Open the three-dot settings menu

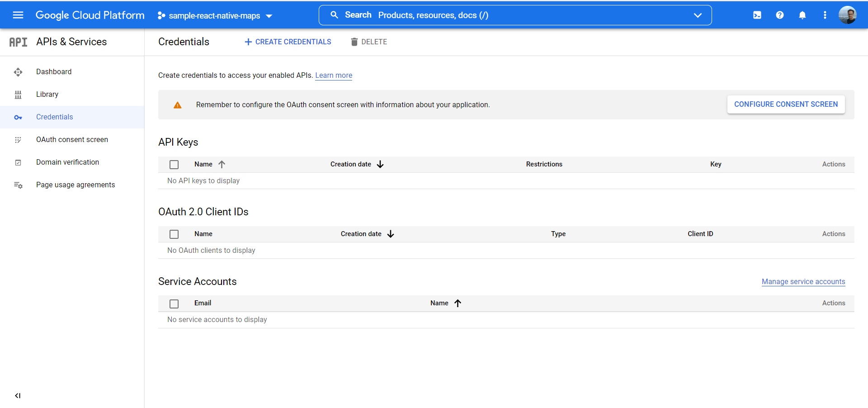[825, 15]
